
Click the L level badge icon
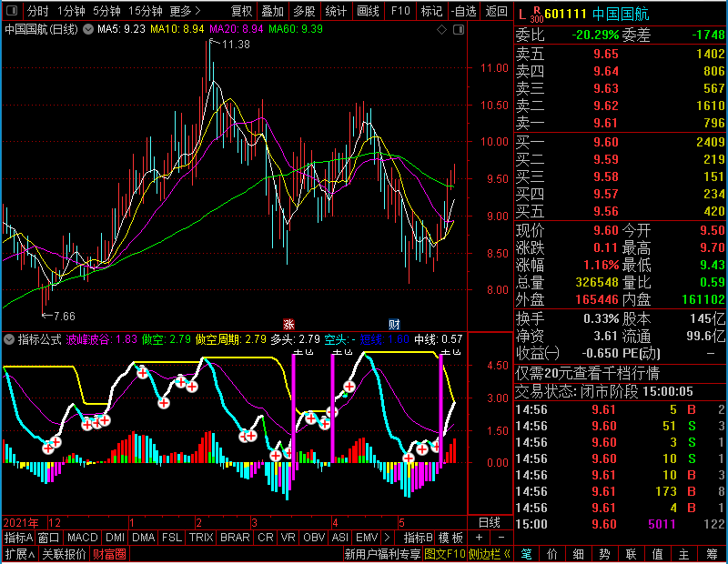522,15
